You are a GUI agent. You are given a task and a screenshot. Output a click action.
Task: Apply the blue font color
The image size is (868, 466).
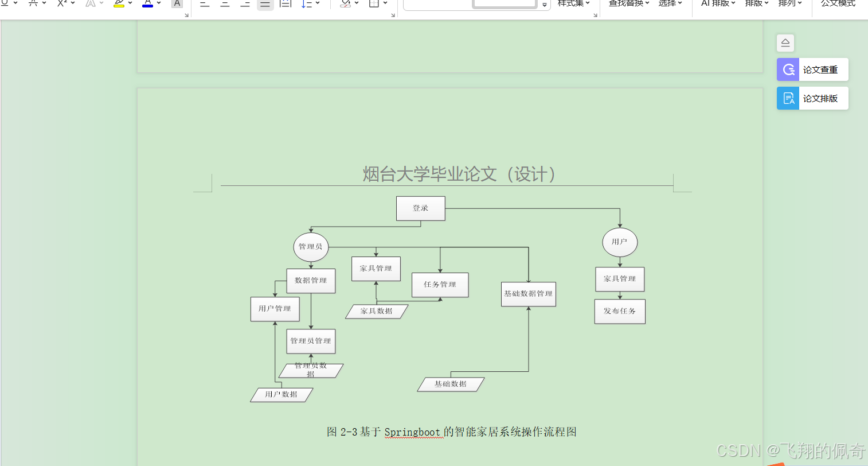(147, 3)
